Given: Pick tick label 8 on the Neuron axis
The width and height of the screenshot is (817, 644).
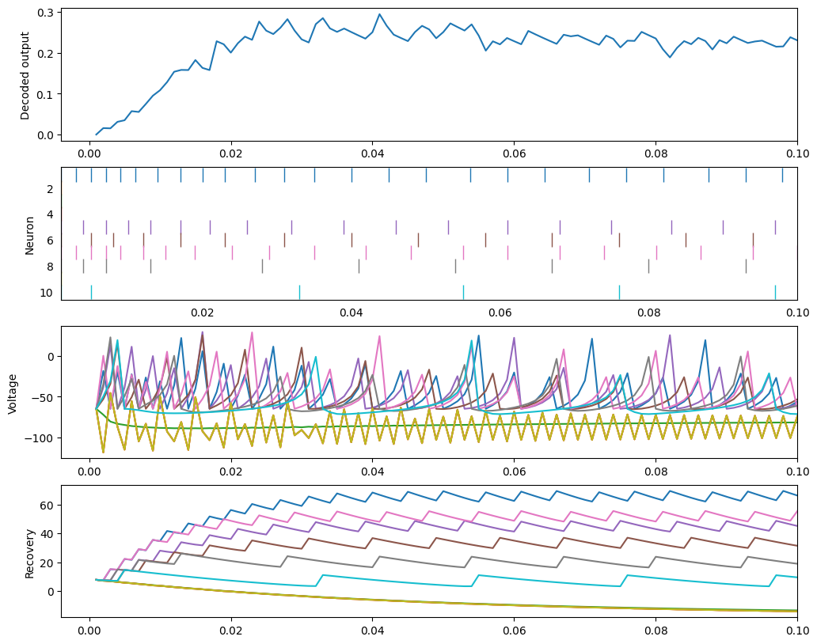Looking at the screenshot, I should click(50, 267).
